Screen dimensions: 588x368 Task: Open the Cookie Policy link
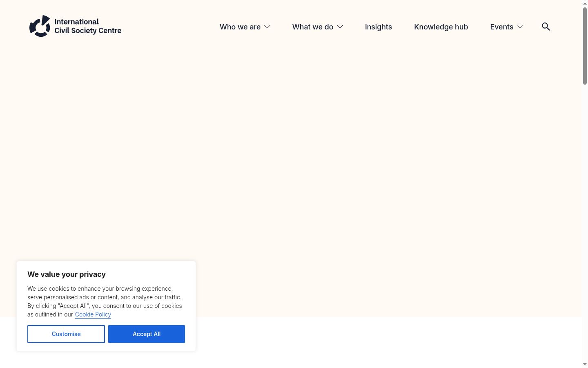tap(93, 314)
